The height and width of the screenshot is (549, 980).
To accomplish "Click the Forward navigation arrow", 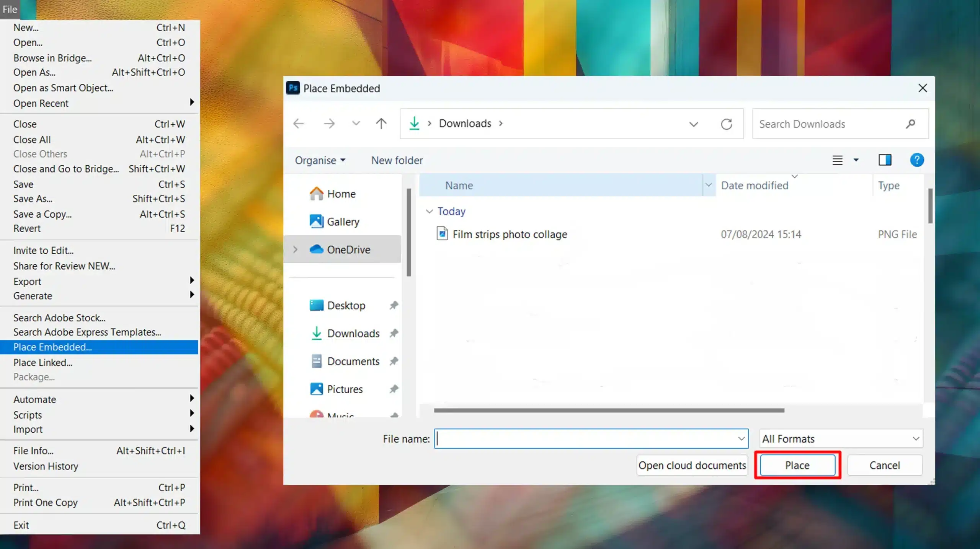I will 329,124.
